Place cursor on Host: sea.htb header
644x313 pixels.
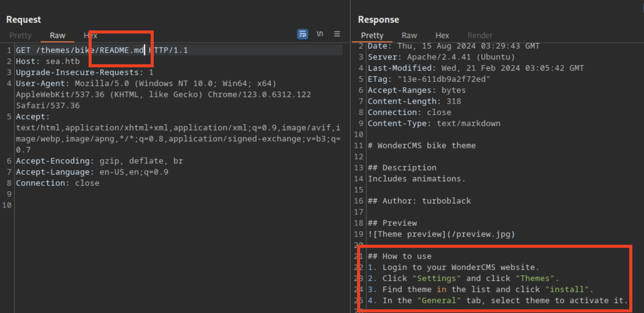tap(48, 61)
